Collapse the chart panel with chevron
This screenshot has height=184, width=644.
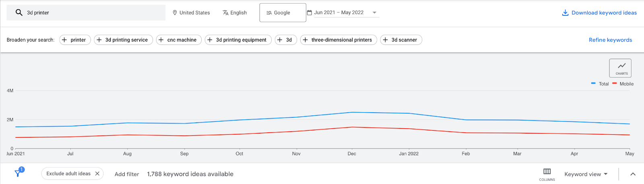633,174
